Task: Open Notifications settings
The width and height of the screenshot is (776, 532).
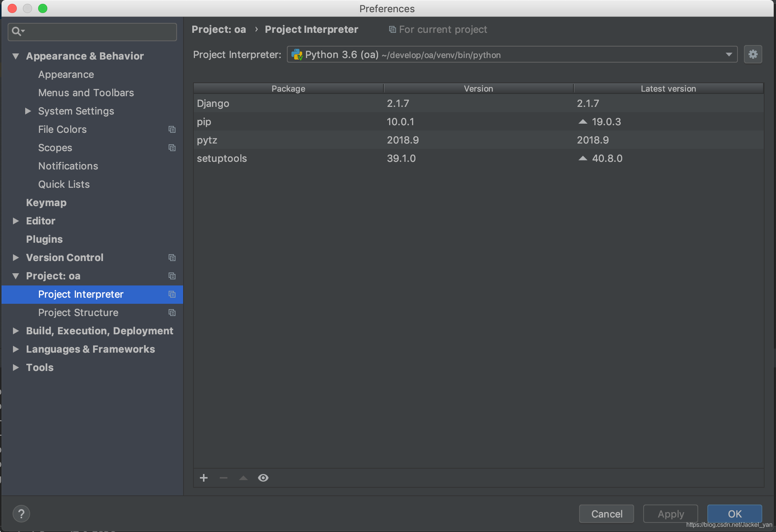Action: (68, 166)
